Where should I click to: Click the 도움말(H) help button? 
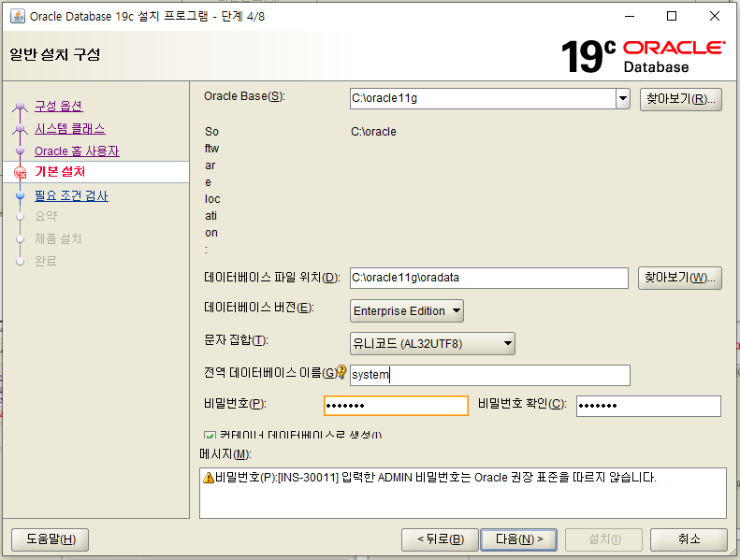[x=50, y=539]
